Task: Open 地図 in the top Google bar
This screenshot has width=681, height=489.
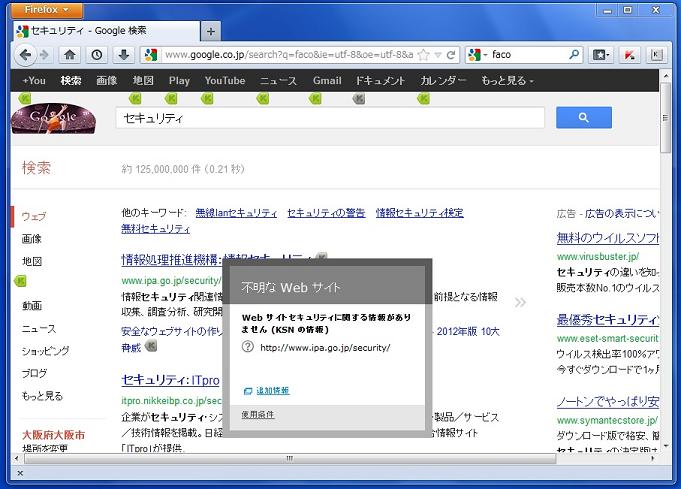Action: (x=143, y=81)
